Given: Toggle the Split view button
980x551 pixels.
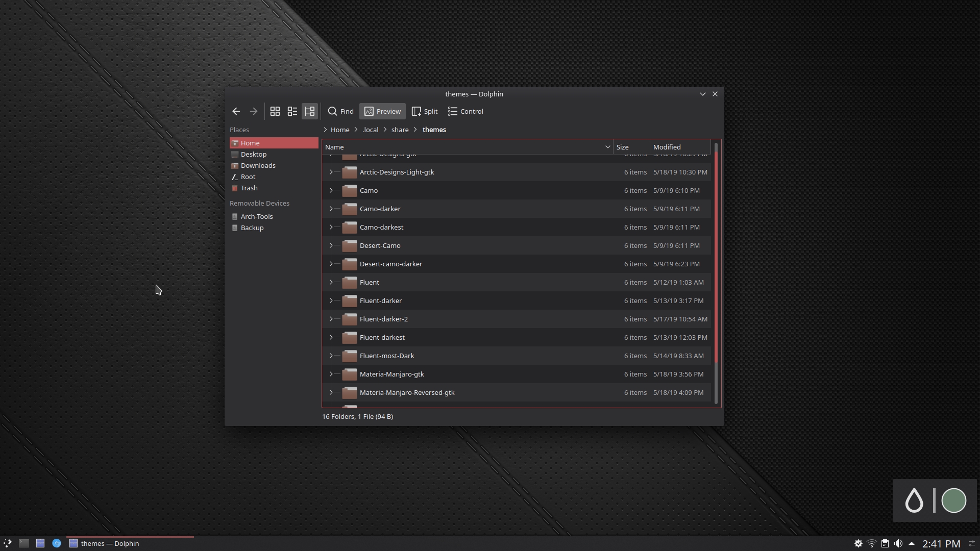Looking at the screenshot, I should tap(425, 111).
